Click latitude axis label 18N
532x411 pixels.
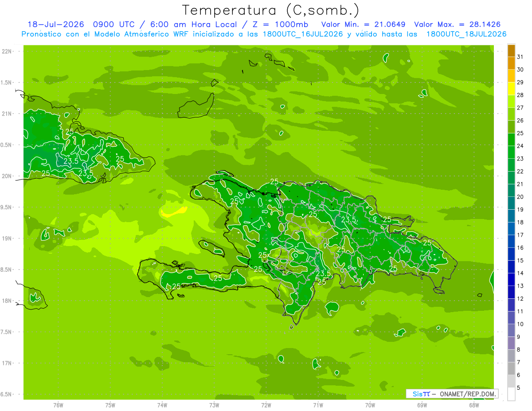tap(7, 301)
